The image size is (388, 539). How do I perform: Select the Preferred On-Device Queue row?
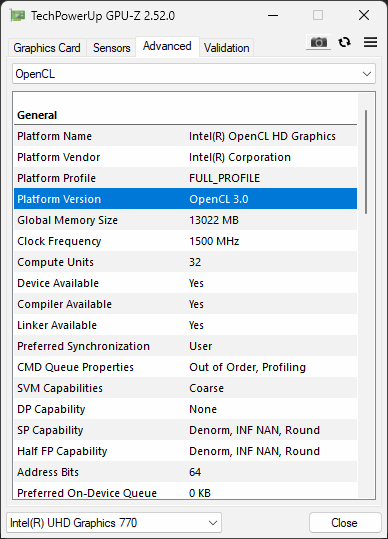[x=186, y=491]
